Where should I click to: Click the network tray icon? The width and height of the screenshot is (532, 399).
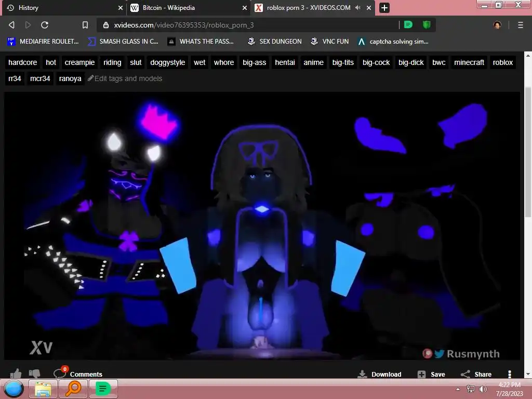tap(471, 389)
